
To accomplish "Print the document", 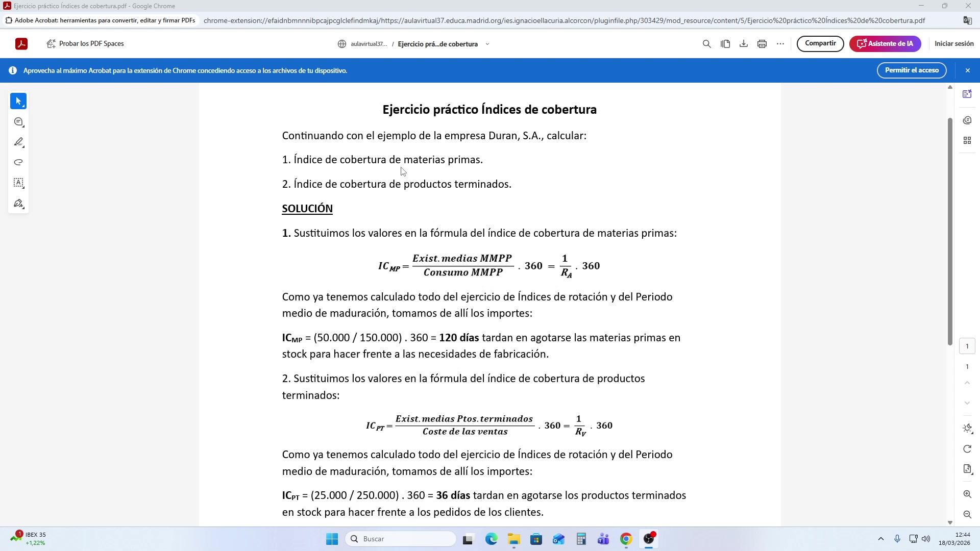I will (762, 44).
